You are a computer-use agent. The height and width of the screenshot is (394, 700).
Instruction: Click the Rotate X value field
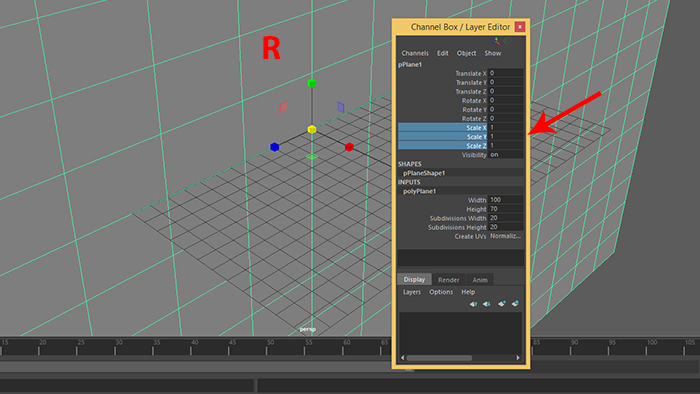point(505,100)
